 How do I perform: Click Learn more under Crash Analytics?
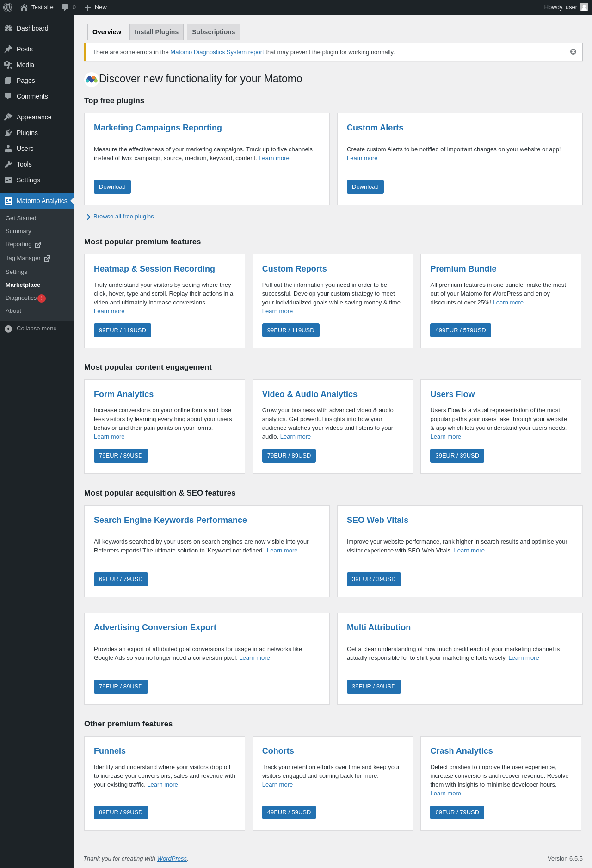tap(445, 794)
